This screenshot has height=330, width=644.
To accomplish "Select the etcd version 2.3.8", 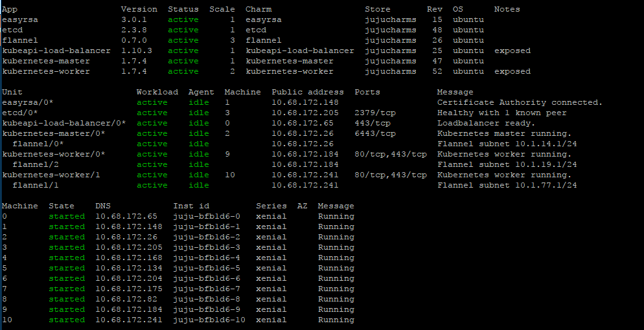I will point(134,30).
